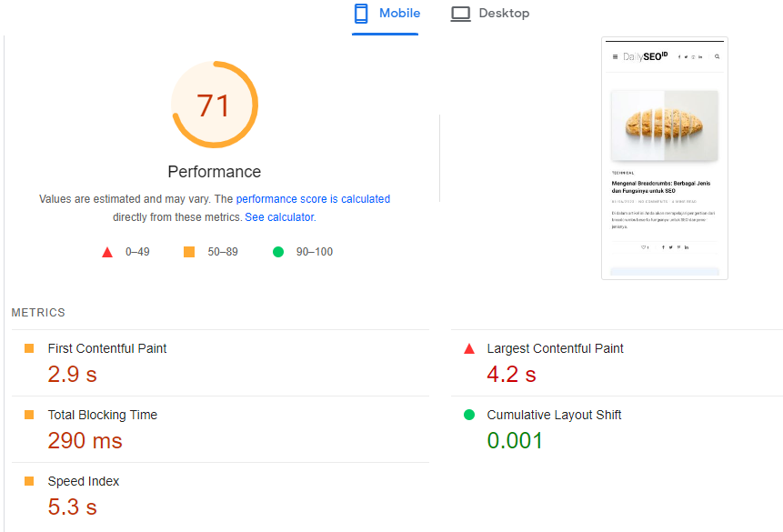This screenshot has width=783, height=532.
Task: Click the search icon in the DailySEO preview
Action: [x=718, y=56]
